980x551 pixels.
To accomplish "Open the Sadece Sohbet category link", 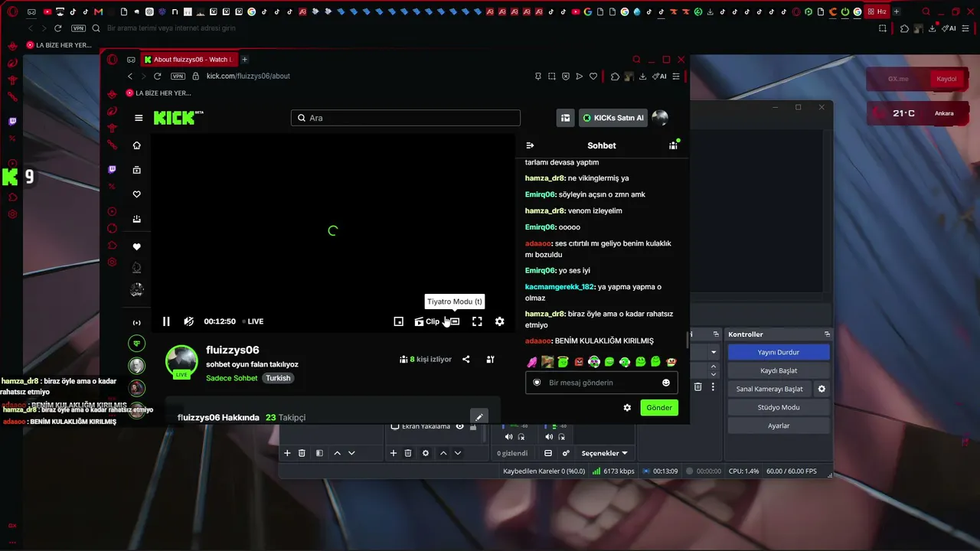I will pyautogui.click(x=231, y=378).
